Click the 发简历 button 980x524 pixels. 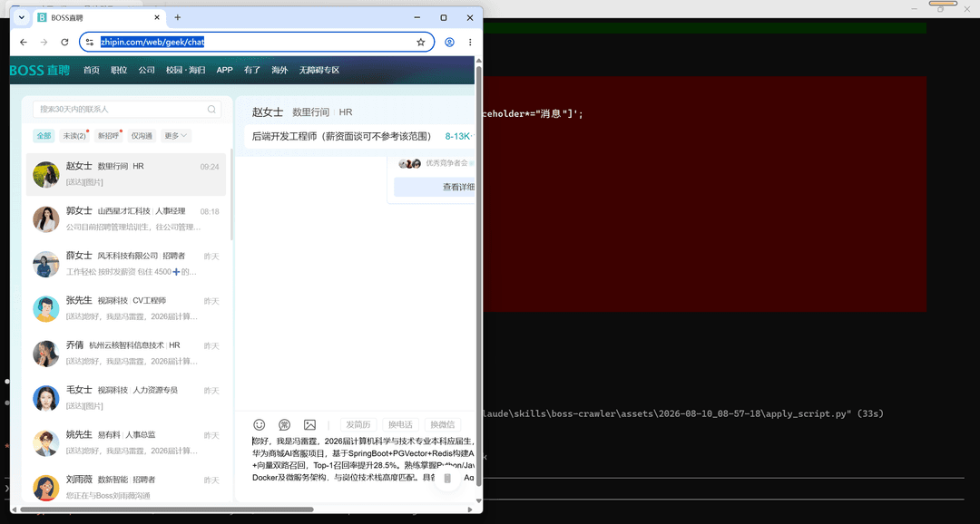(358, 424)
